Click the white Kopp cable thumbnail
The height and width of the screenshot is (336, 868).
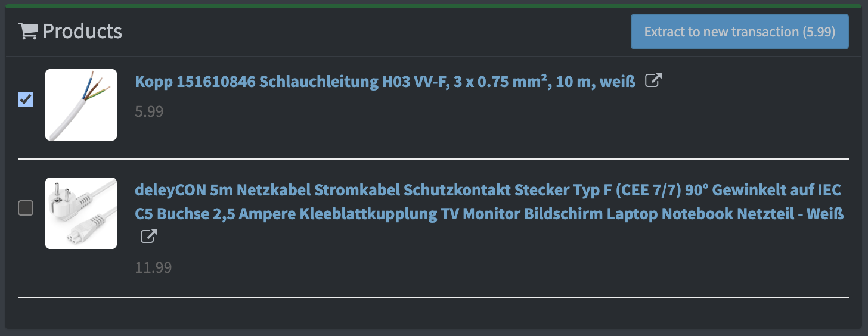pyautogui.click(x=81, y=105)
